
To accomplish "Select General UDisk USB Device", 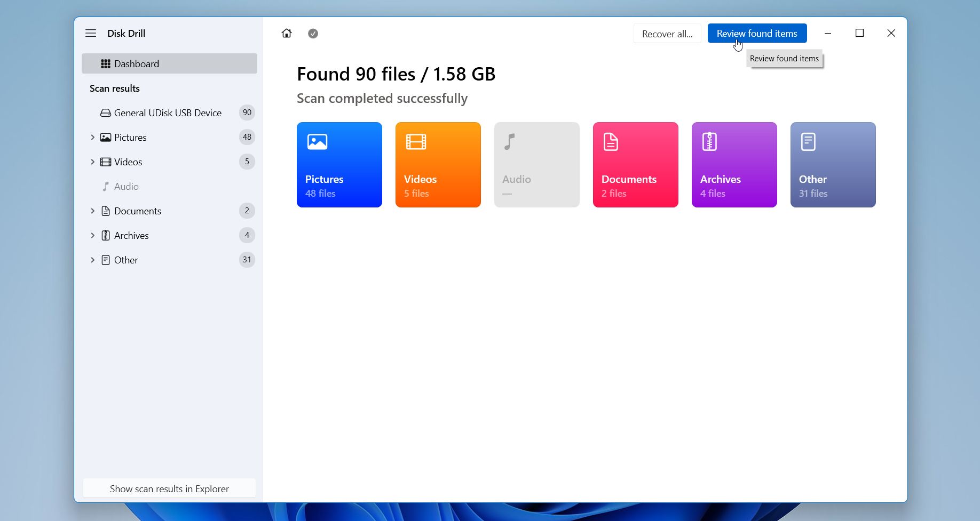I will tap(168, 113).
